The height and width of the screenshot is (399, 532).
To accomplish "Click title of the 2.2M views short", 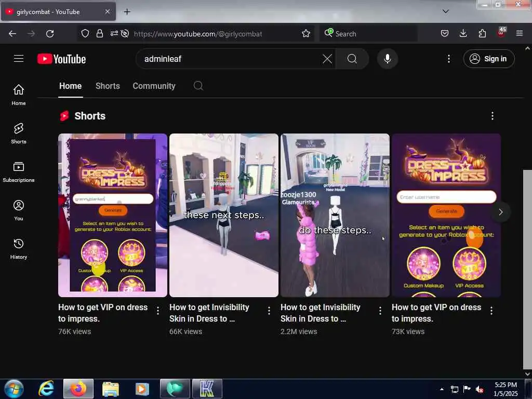I will (x=320, y=313).
